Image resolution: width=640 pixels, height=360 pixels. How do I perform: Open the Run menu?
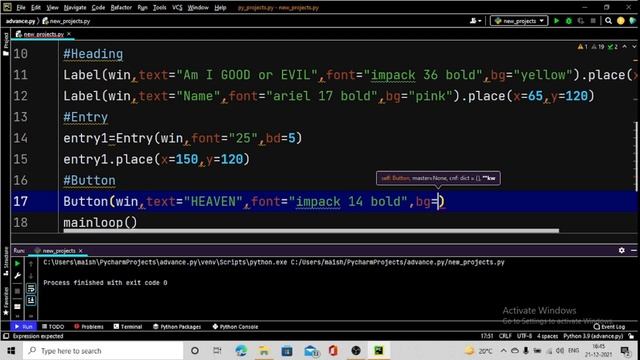[142, 7]
